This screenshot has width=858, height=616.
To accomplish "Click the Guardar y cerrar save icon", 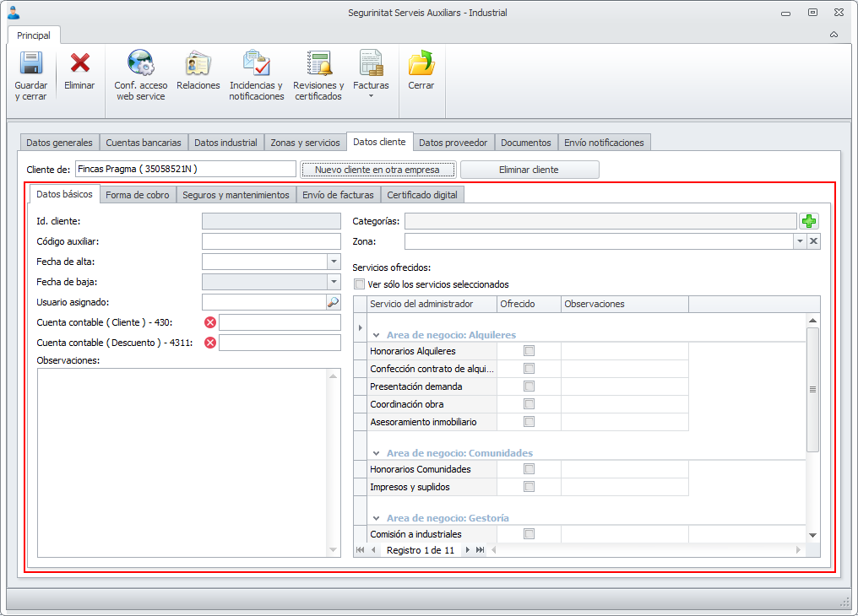I will coord(30,64).
